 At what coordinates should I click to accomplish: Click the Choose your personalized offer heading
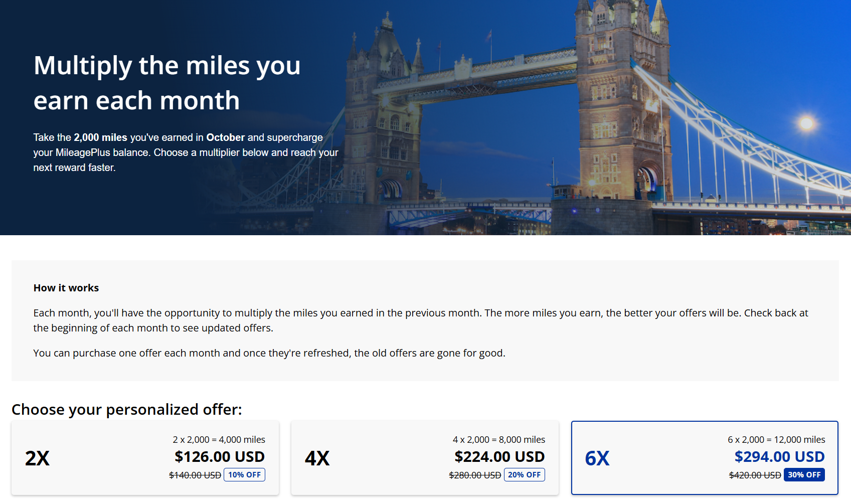(x=126, y=410)
